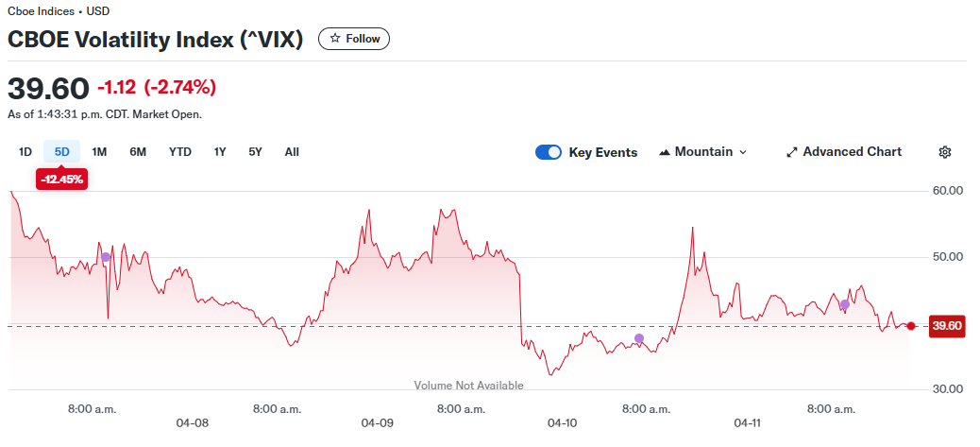Select the 5Y range tab
The height and width of the screenshot is (447, 980).
(x=255, y=152)
